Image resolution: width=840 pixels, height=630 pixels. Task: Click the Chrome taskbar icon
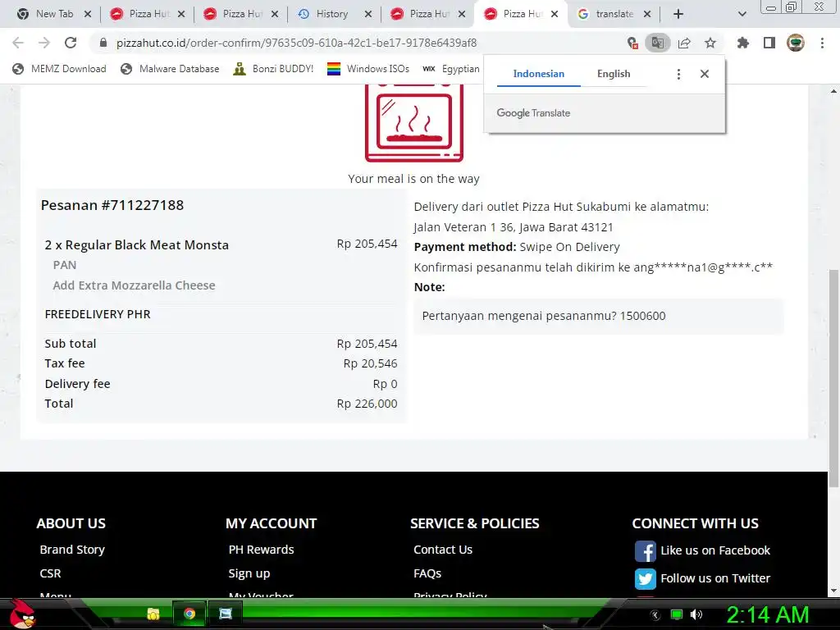189,614
